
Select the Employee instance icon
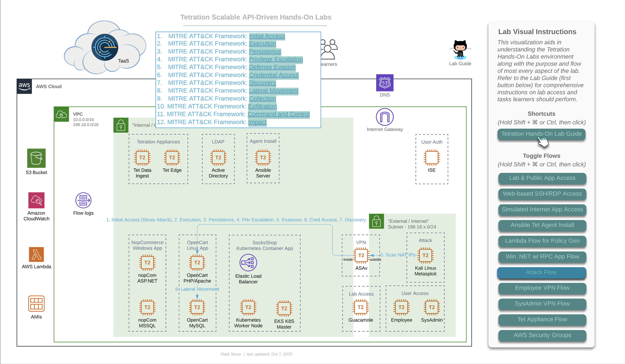point(402,307)
